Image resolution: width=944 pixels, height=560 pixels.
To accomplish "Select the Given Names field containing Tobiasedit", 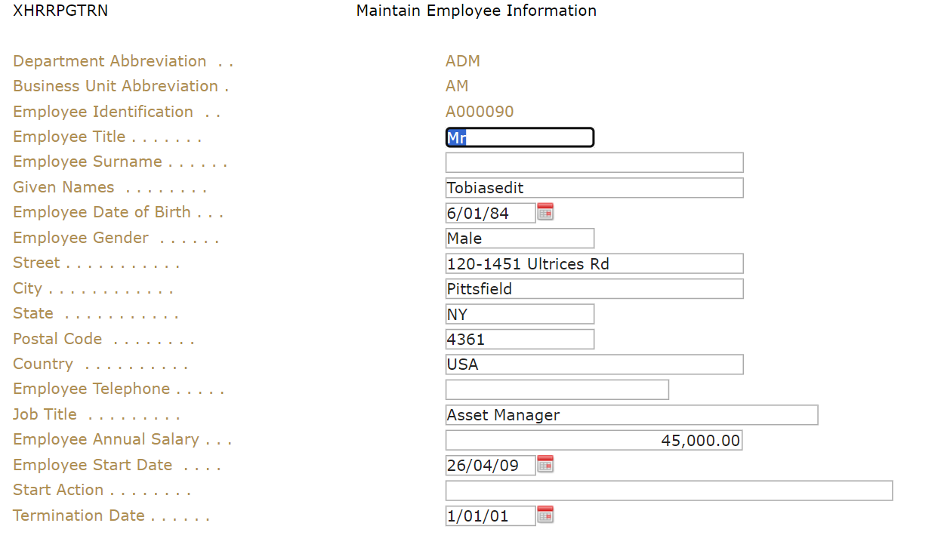I will click(x=594, y=188).
